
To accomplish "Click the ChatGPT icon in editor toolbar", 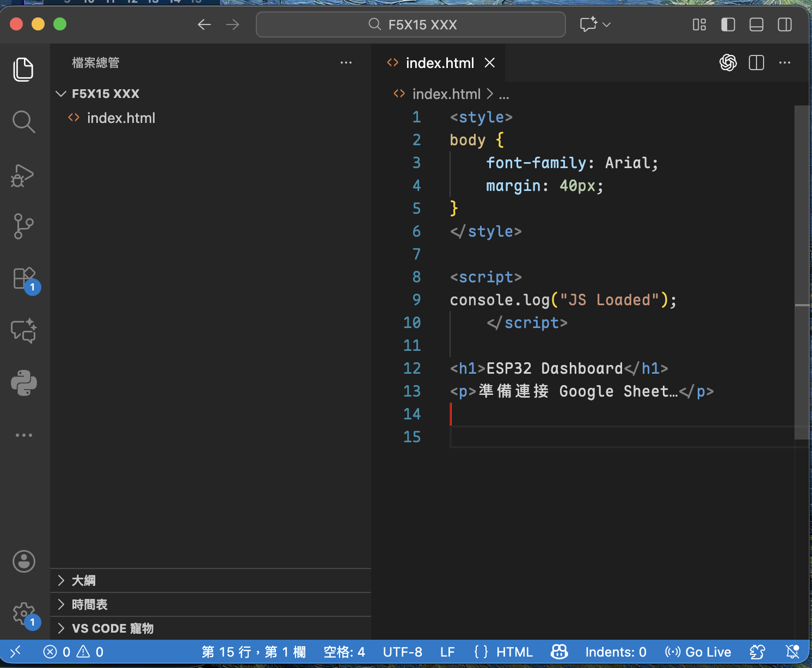I will [728, 63].
